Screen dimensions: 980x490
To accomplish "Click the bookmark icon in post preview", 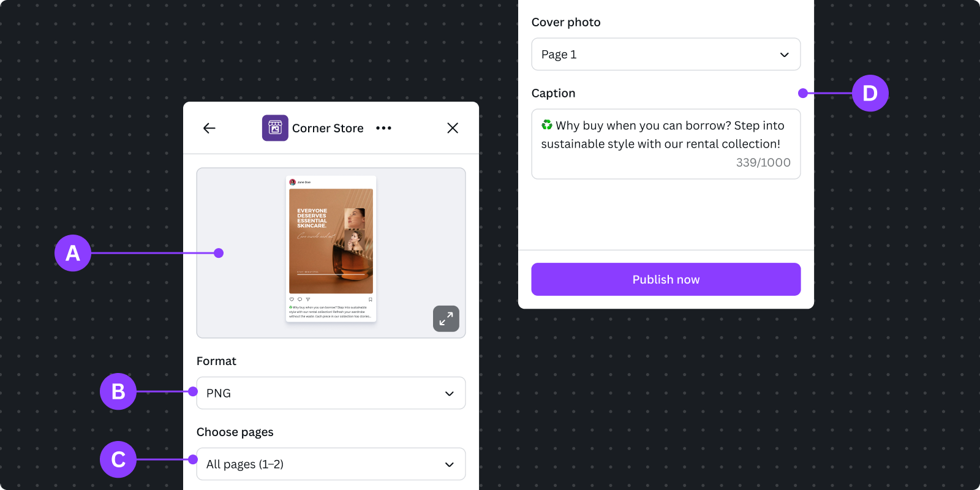I will click(x=370, y=300).
